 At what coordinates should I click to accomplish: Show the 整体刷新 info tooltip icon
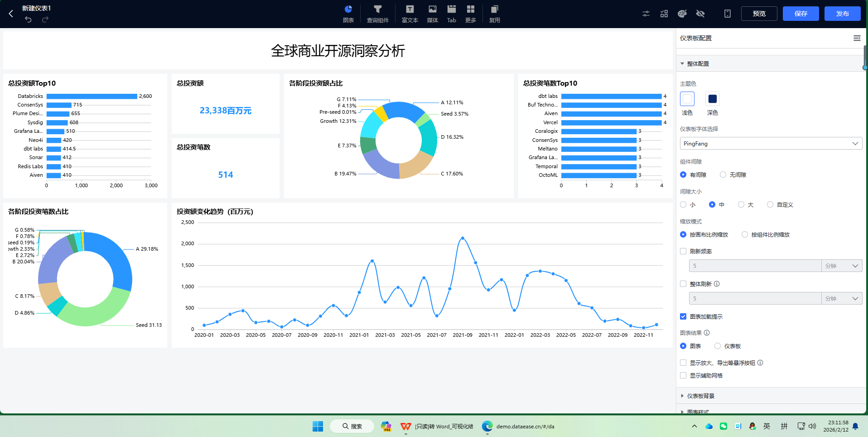click(717, 284)
